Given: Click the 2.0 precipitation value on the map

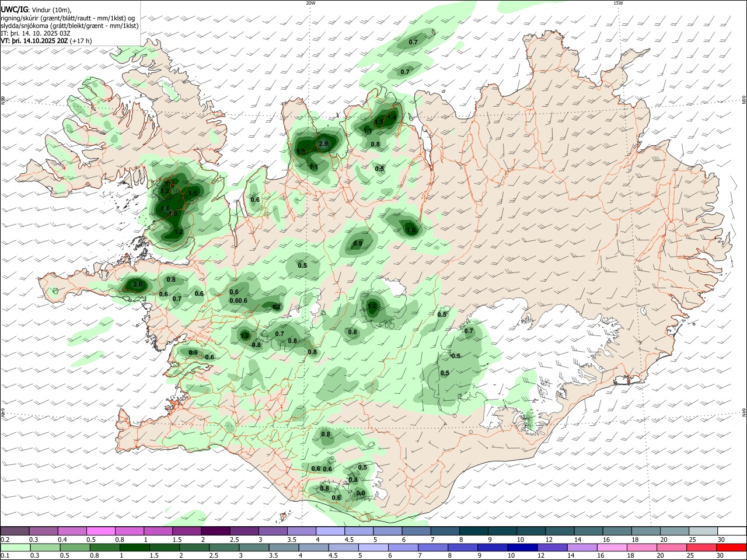Looking at the screenshot, I should [x=138, y=285].
